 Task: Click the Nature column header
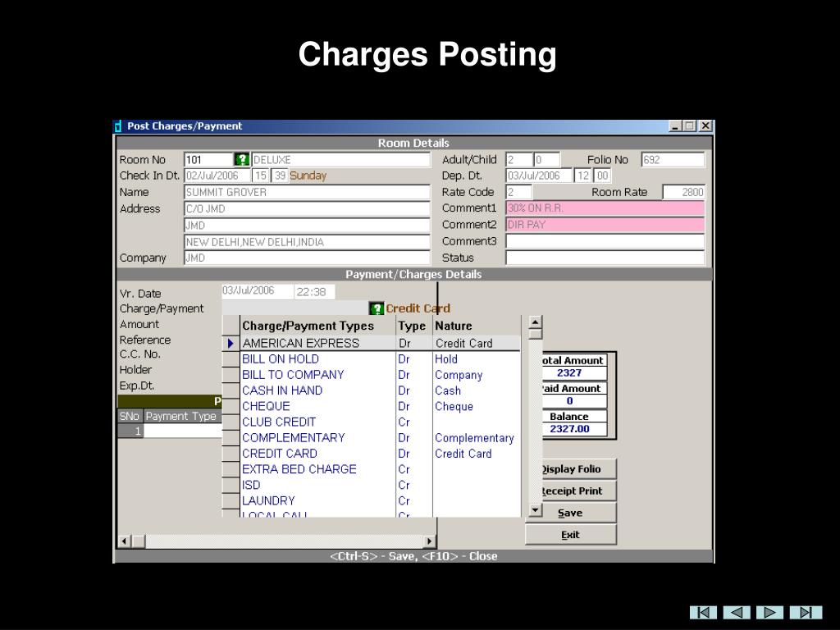tap(477, 326)
